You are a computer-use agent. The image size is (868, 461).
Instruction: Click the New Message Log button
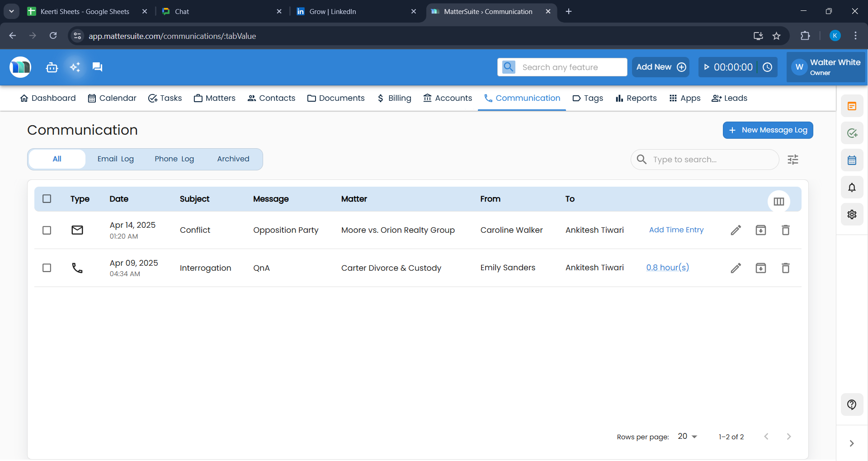tap(768, 130)
